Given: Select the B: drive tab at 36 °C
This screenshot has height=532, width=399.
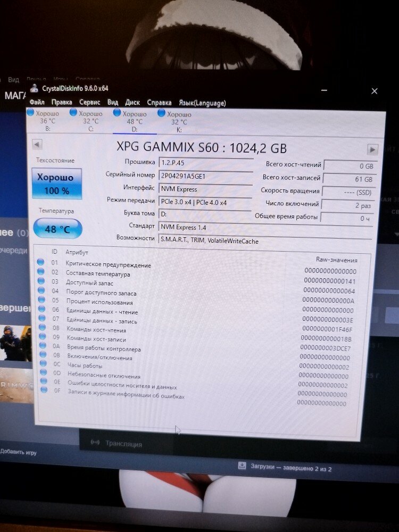Looking at the screenshot, I should click(47, 121).
